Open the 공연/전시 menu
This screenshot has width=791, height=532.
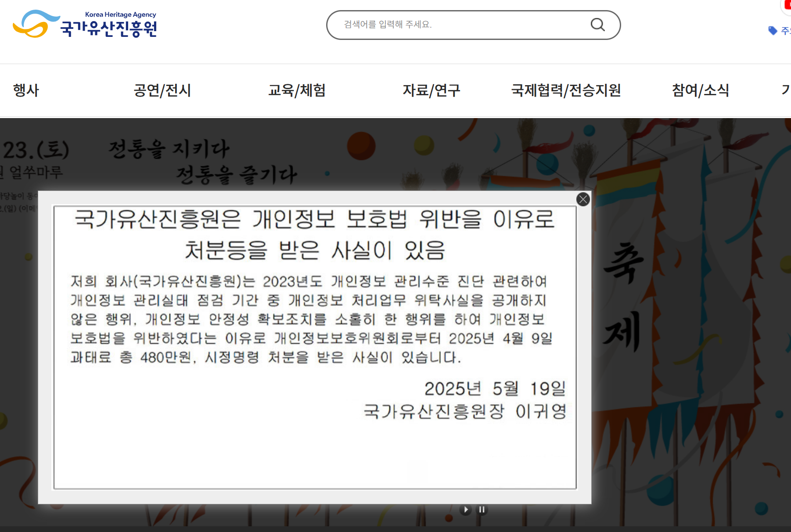click(162, 90)
